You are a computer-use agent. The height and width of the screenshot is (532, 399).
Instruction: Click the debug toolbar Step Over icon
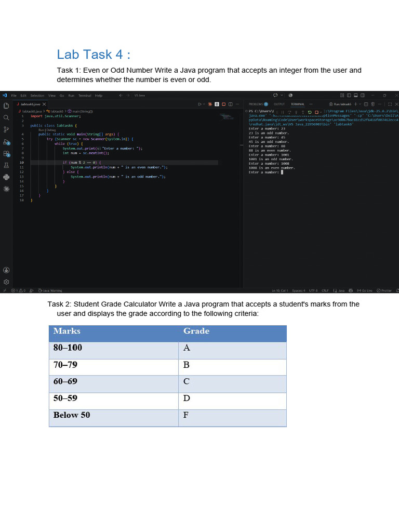(x=289, y=112)
